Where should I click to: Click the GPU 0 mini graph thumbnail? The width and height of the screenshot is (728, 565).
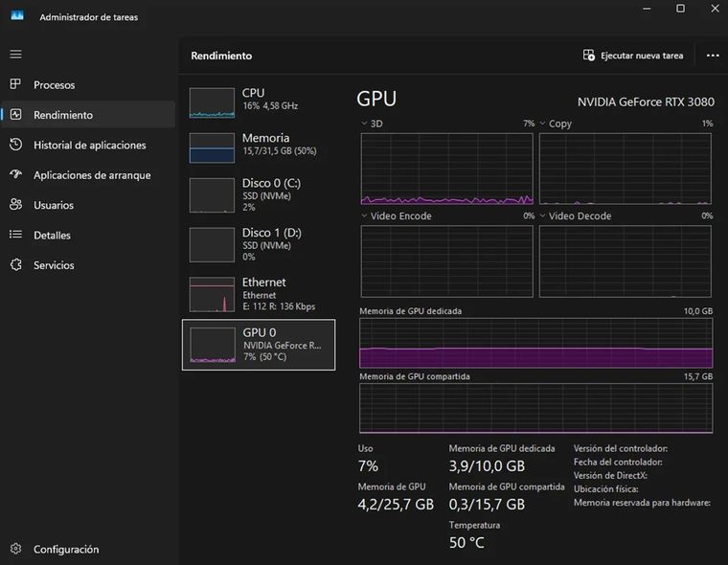(213, 345)
